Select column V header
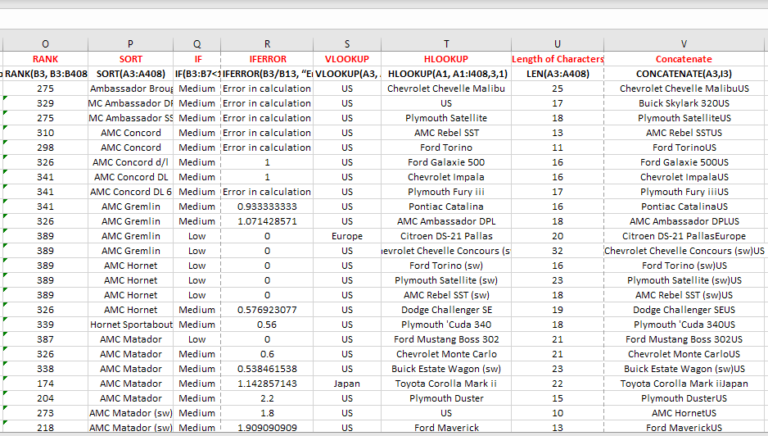Screen dimensions: 768x436 click(x=684, y=44)
